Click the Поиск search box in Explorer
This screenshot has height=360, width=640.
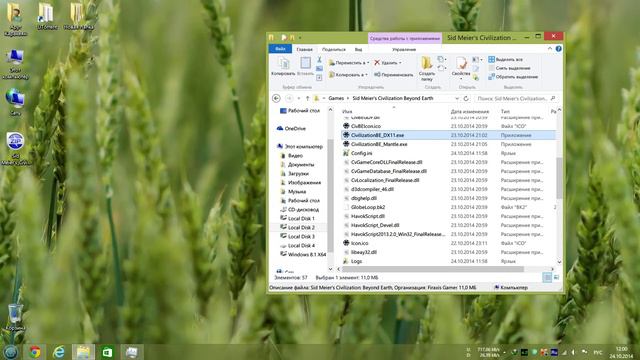(516, 98)
